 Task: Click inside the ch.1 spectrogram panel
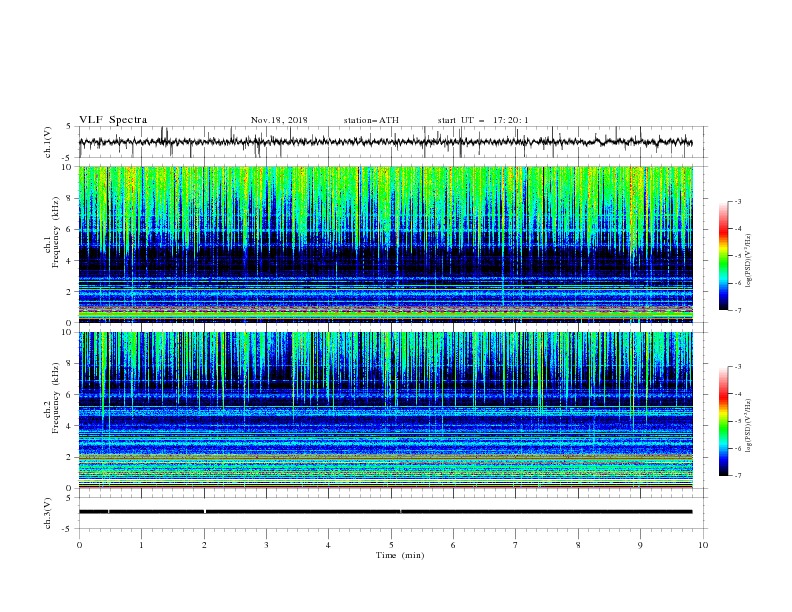click(x=386, y=244)
